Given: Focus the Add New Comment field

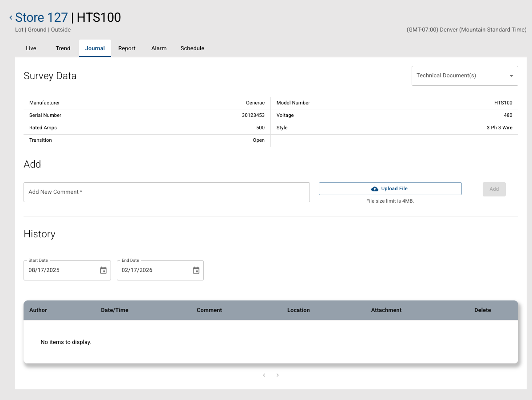Looking at the screenshot, I should click(167, 192).
